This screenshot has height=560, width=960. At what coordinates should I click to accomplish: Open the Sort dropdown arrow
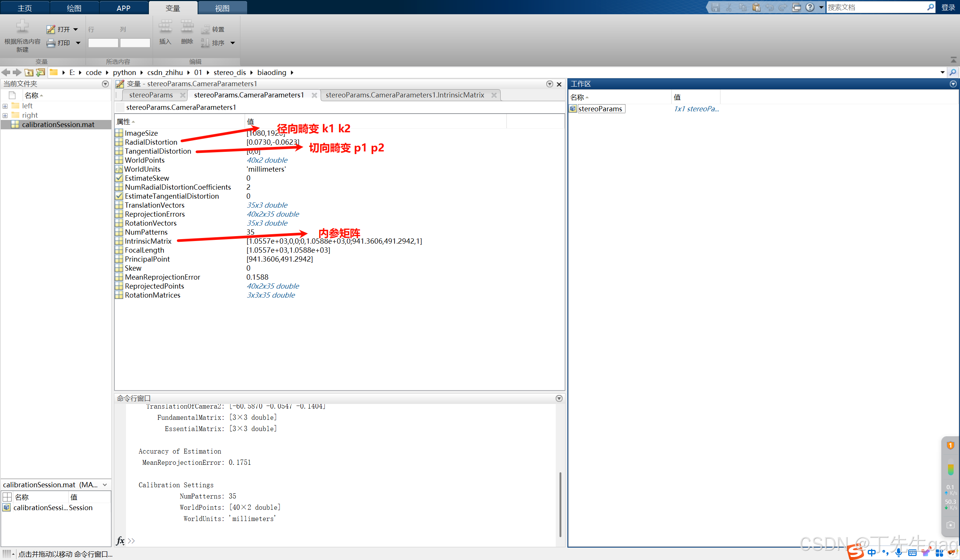tap(232, 43)
